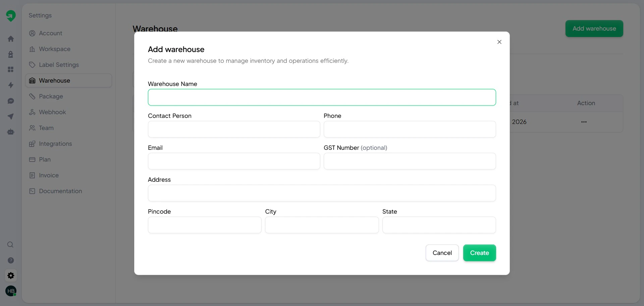Open the HB profile avatar
644x306 pixels.
click(11, 291)
